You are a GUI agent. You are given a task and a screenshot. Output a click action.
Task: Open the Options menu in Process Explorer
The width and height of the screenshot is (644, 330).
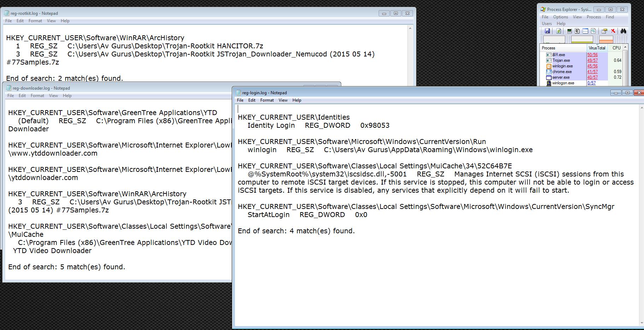coord(561,17)
